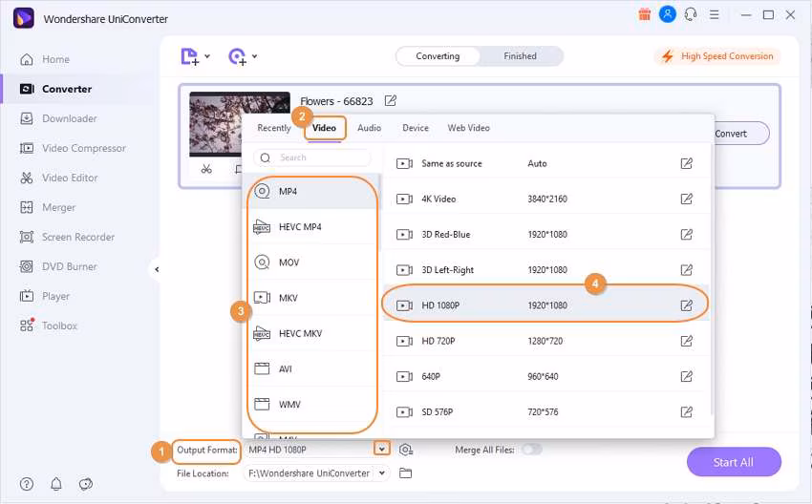812x504 pixels.
Task: Select MKV format
Action: pos(311,298)
